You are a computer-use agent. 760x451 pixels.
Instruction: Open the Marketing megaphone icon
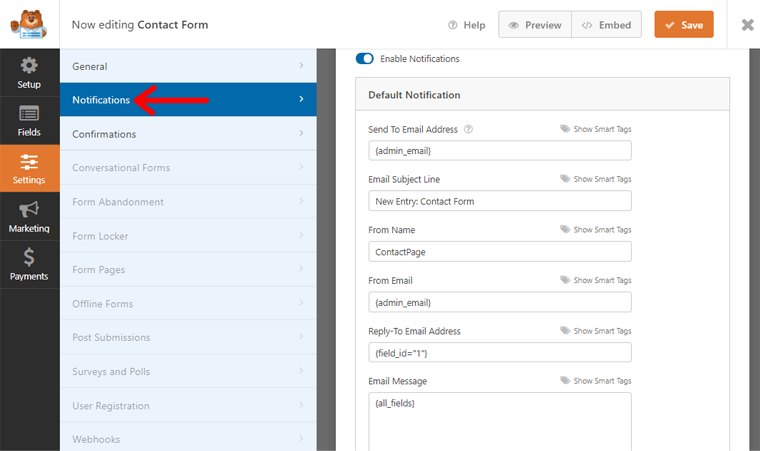[x=29, y=210]
